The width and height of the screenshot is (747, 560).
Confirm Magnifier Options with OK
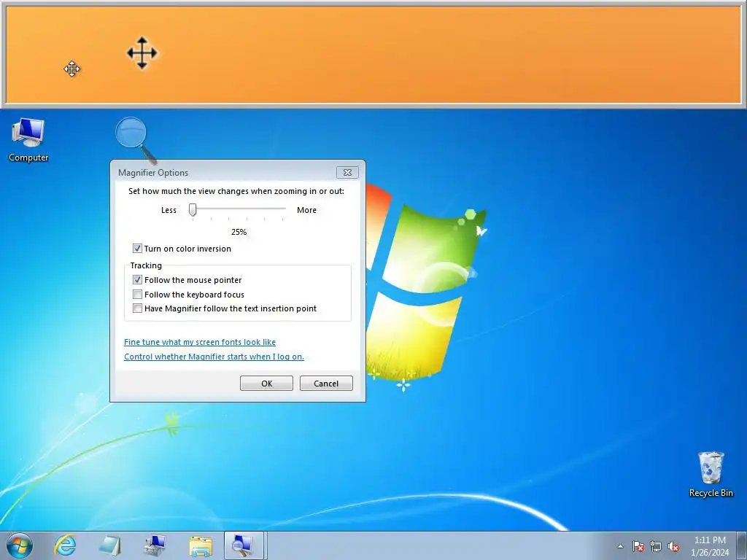pos(266,384)
